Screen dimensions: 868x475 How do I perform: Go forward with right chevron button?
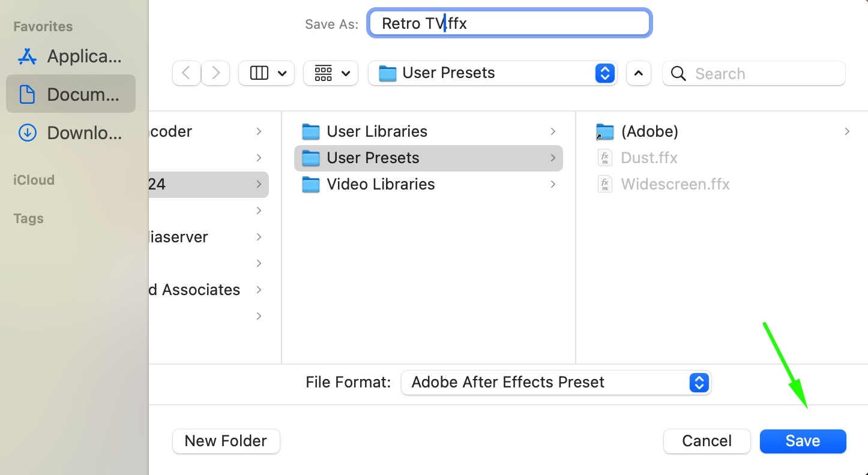(x=215, y=73)
